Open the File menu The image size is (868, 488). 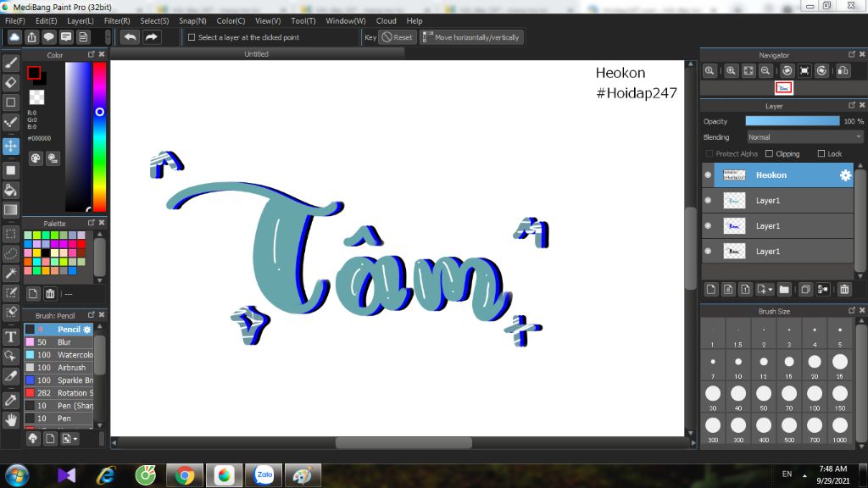click(15, 20)
